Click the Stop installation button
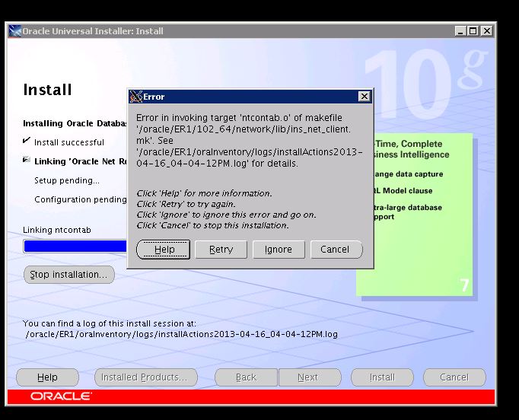The image size is (519, 420). (x=68, y=275)
